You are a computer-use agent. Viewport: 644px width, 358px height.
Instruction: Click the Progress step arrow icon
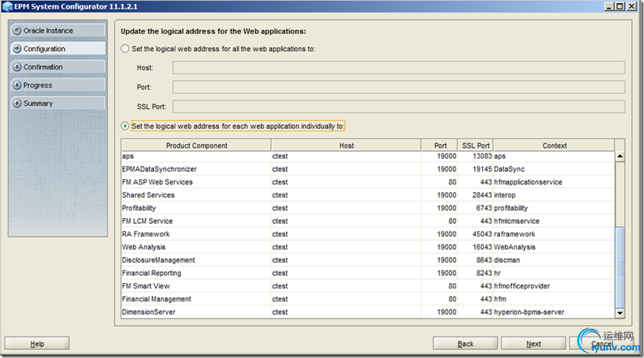(x=18, y=85)
